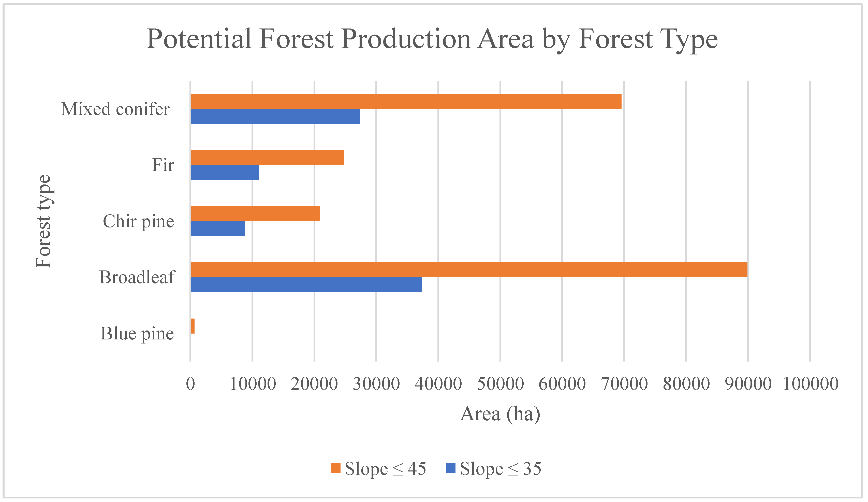Select the Chir pine orange bar
Viewport: 868px width, 502px height.
tap(255, 214)
